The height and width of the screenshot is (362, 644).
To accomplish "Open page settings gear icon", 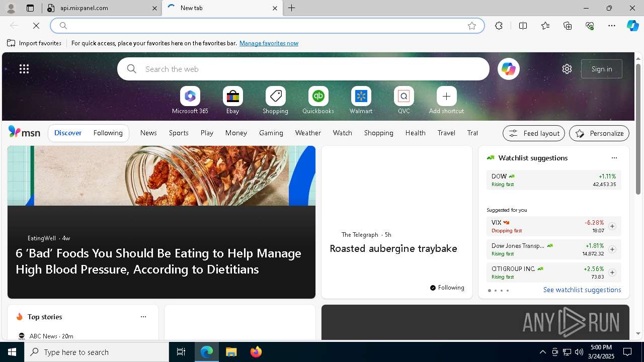I will (x=567, y=69).
